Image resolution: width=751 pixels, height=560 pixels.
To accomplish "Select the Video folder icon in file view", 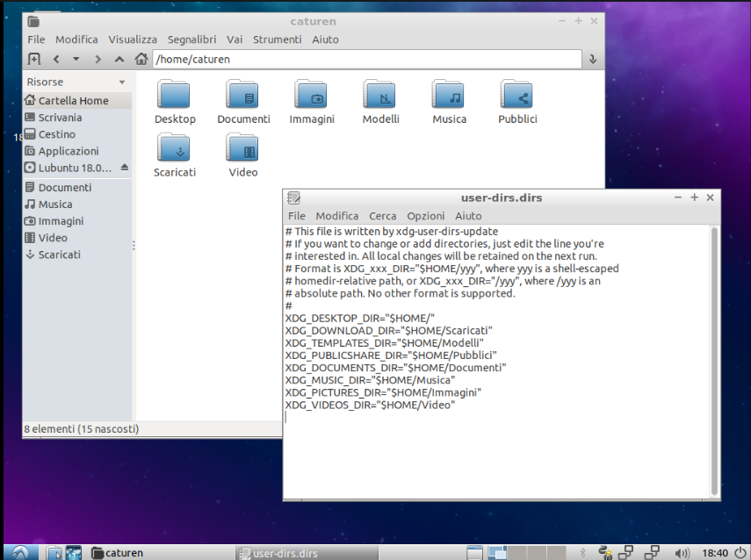I will (x=242, y=147).
